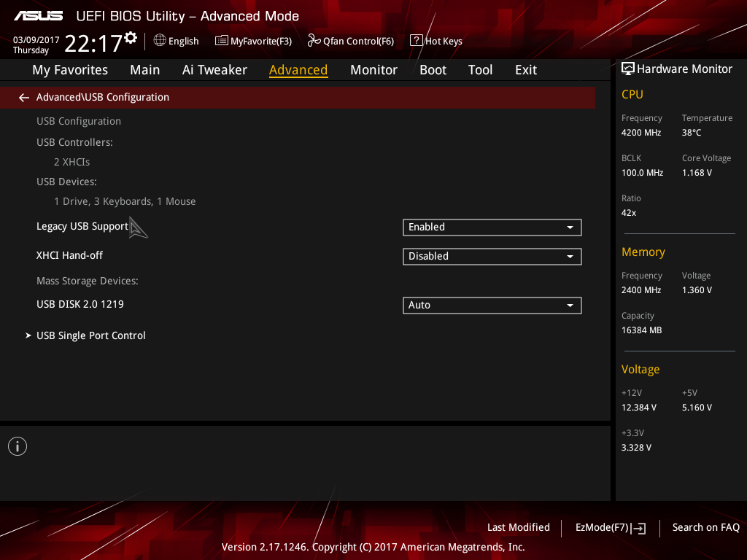Screen dimensions: 747x560
Task: Click the +3.3V 3.328 V reading
Action: pos(636,448)
